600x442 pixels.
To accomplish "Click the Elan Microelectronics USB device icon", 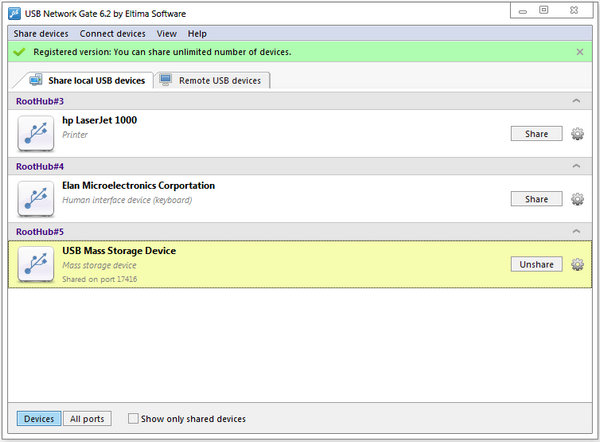I will point(35,199).
